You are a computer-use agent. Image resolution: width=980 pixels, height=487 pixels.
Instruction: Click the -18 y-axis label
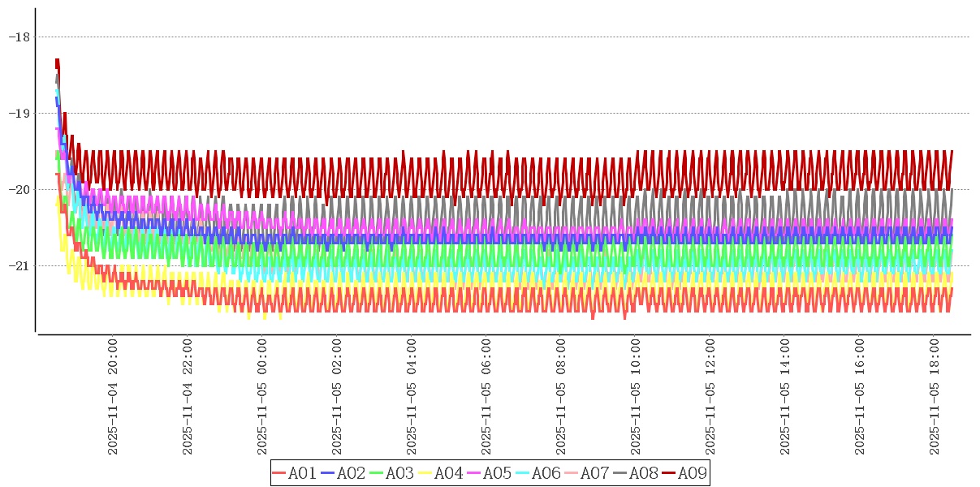[19, 37]
